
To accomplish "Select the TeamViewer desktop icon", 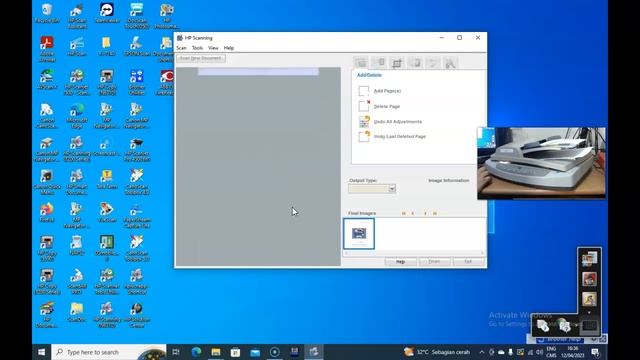I will (x=107, y=13).
